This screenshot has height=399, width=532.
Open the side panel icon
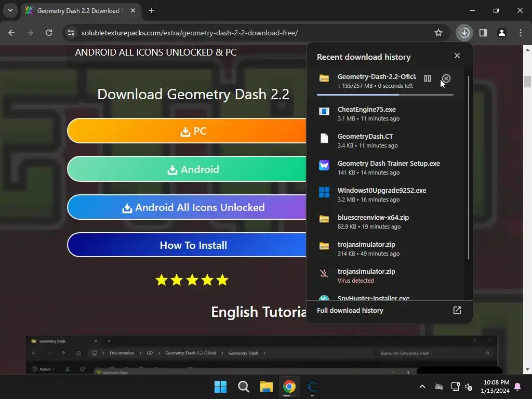[483, 33]
